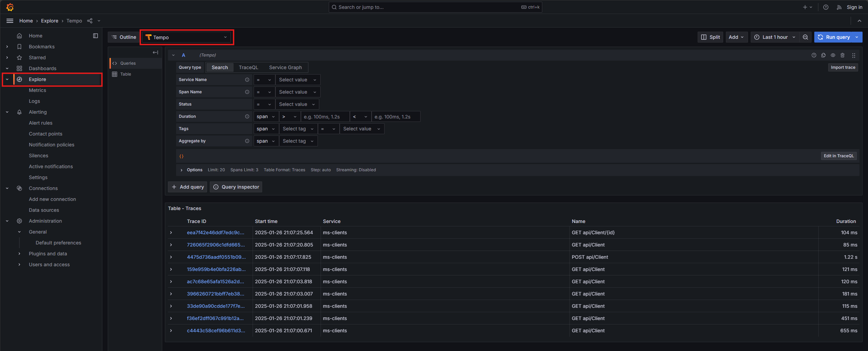Open the hamburger navigation menu

[10, 21]
